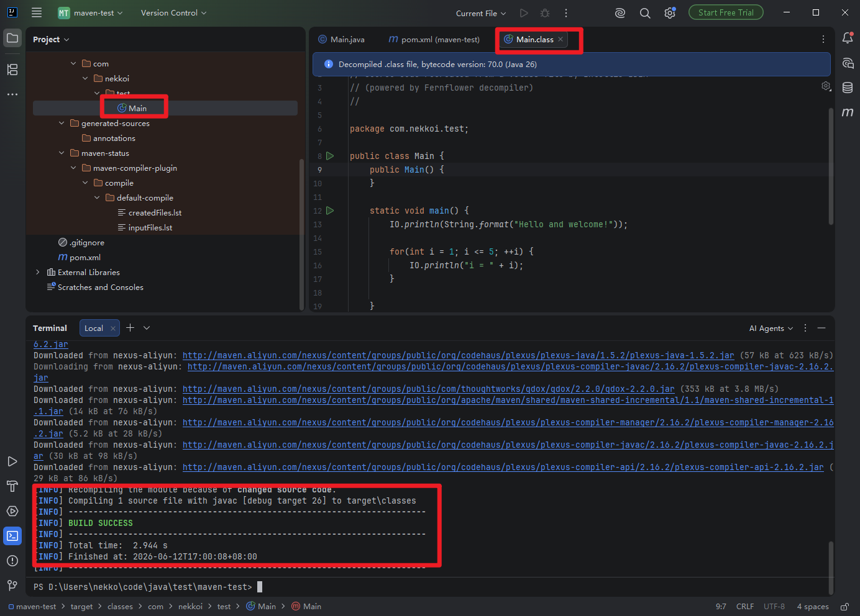Open Current File run configuration dropdown
Viewport: 860px width, 616px height.
pyautogui.click(x=481, y=13)
